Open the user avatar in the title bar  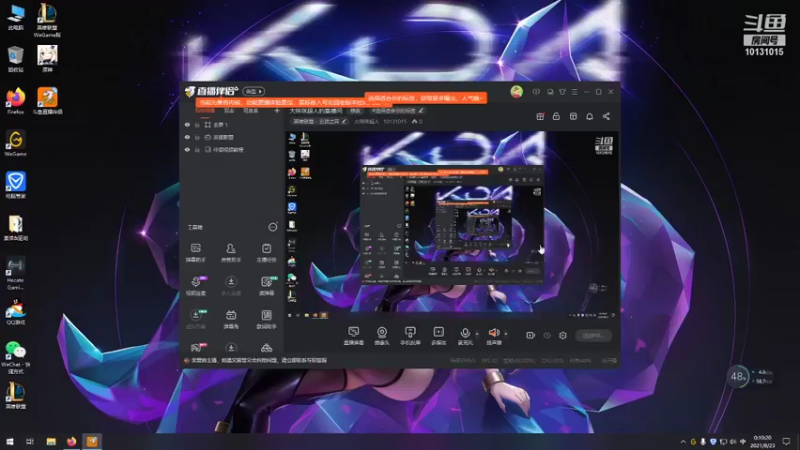point(516,92)
